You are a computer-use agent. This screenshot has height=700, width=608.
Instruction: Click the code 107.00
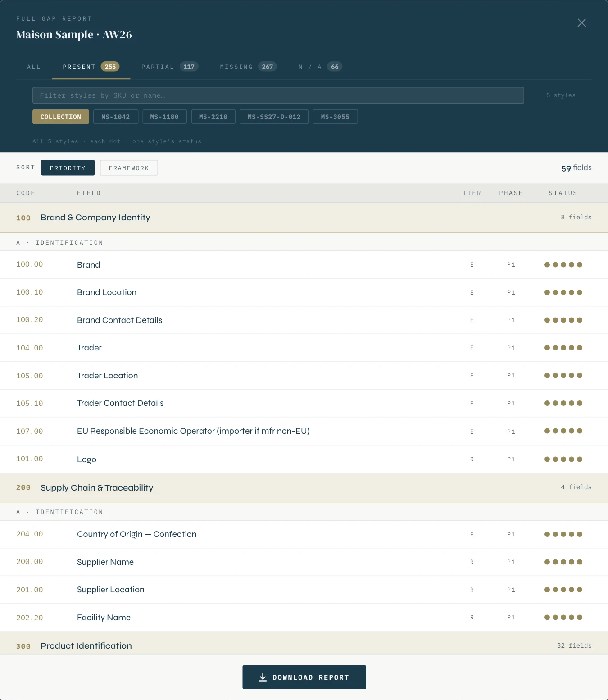[x=30, y=432]
